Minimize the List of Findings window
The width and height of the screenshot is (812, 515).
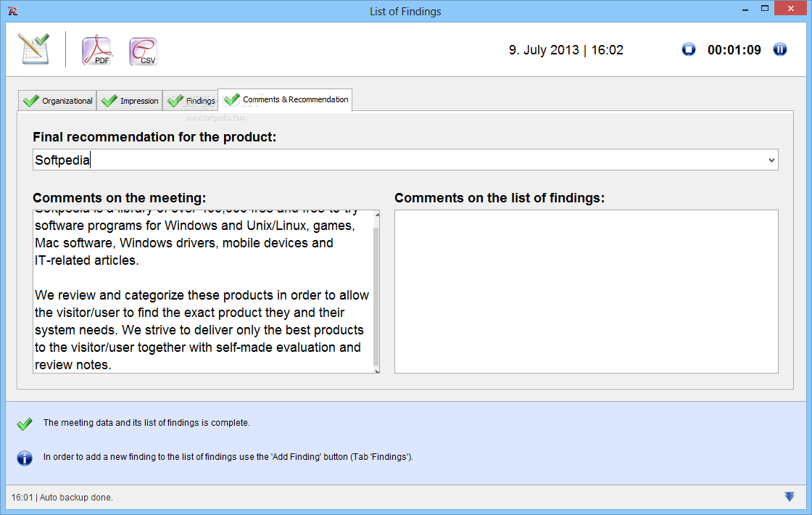tap(745, 9)
